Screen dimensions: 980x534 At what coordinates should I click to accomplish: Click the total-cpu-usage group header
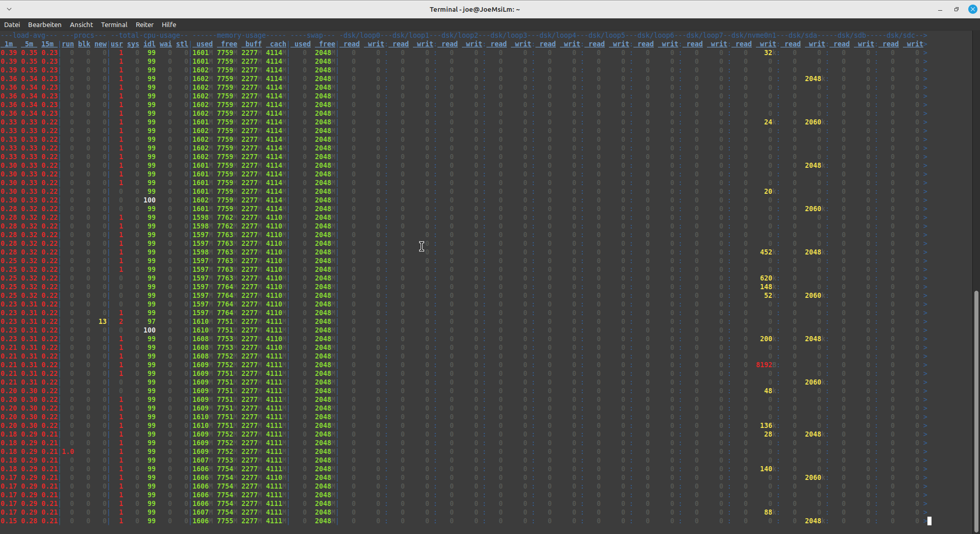click(150, 35)
